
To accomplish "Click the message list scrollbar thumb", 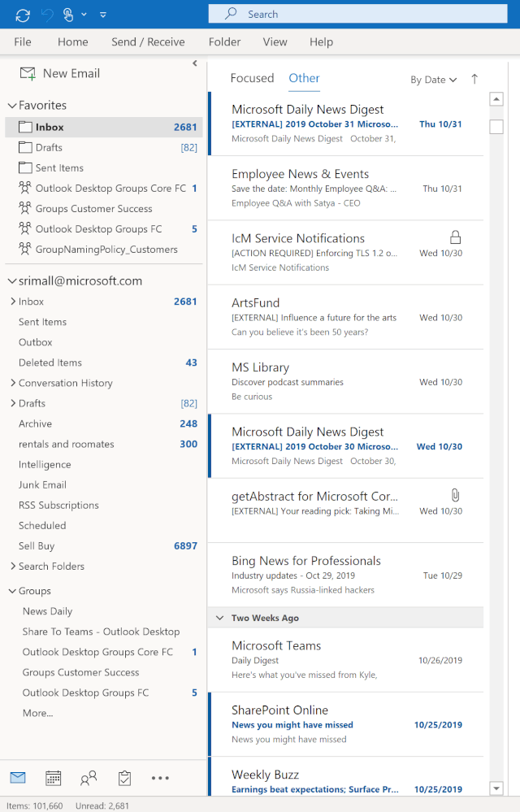I will [496, 127].
